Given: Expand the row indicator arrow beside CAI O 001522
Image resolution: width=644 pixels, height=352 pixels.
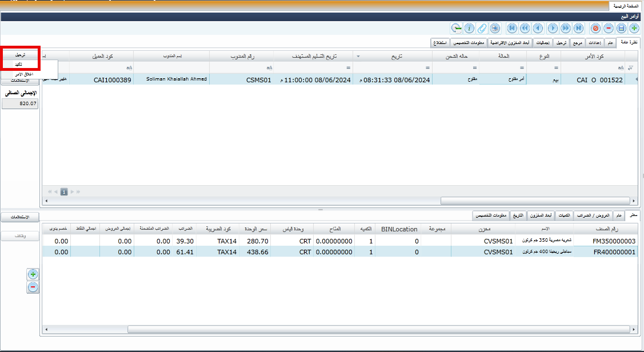Looking at the screenshot, I should [636, 80].
